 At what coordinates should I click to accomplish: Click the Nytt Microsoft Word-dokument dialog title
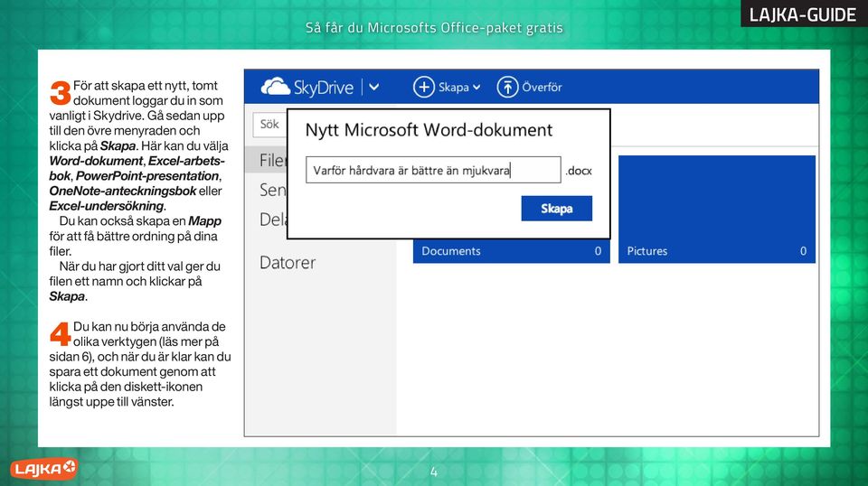(429, 130)
